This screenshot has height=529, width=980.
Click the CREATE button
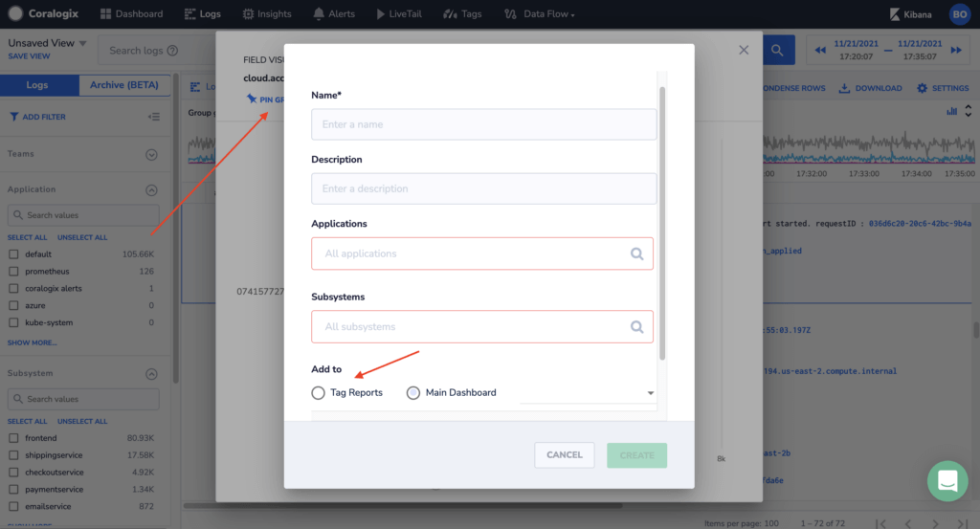636,455
